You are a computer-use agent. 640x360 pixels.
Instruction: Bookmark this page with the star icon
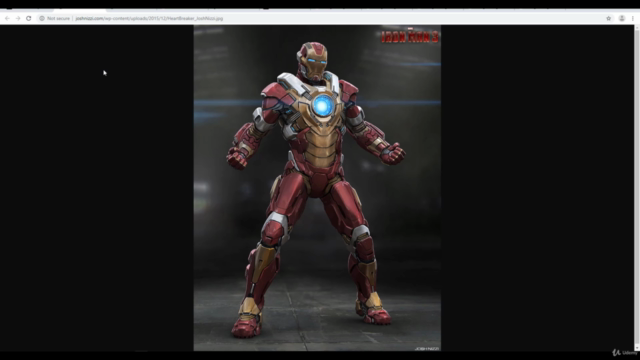tap(609, 18)
